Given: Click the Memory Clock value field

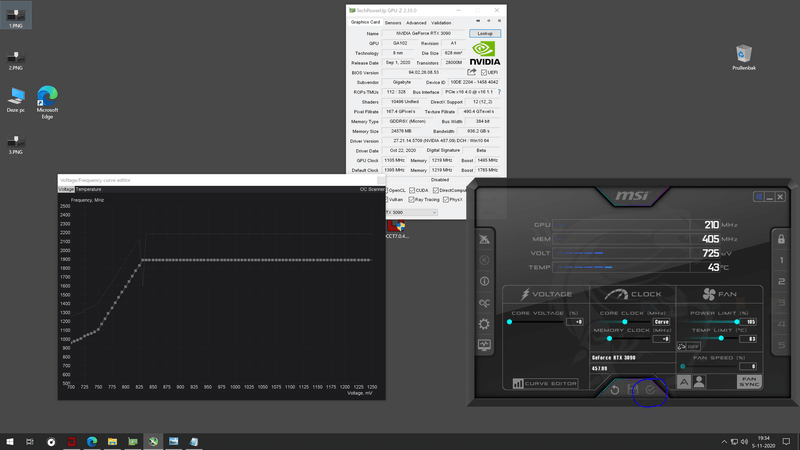Looking at the screenshot, I should pyautogui.click(x=661, y=339).
